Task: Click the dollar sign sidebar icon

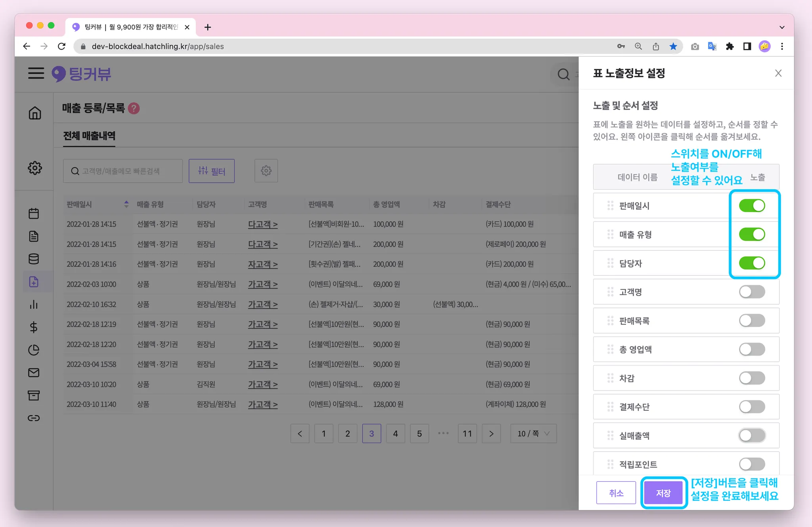Action: click(x=34, y=327)
